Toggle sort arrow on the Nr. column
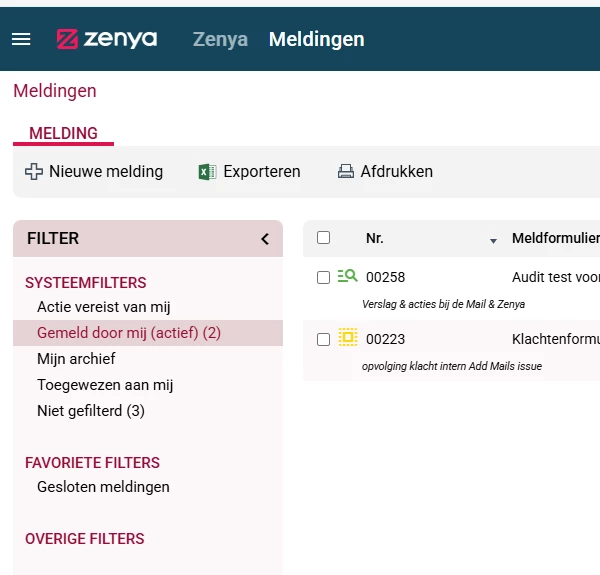Viewport: 600px width, 575px height. [x=493, y=240]
